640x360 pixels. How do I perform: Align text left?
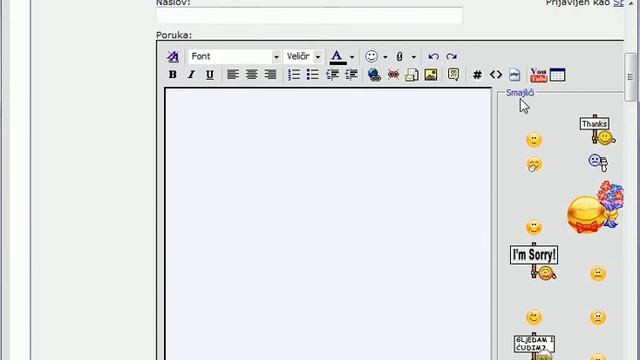(x=233, y=75)
